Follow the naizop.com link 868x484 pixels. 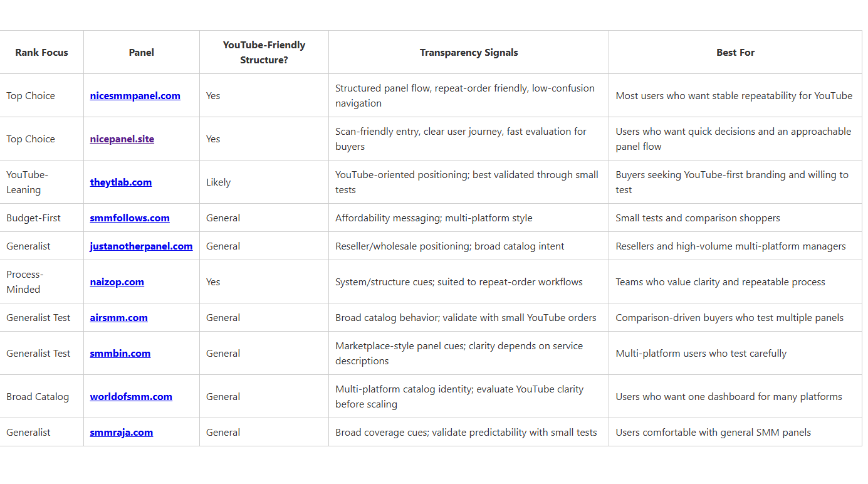(x=117, y=282)
